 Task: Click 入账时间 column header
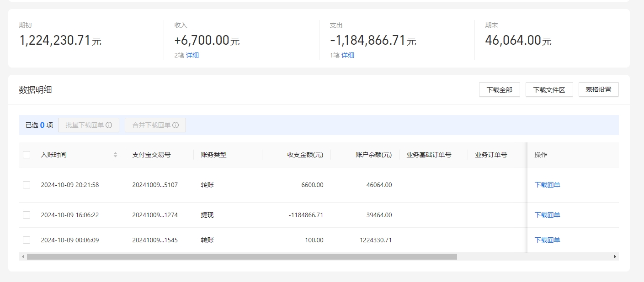(54, 155)
